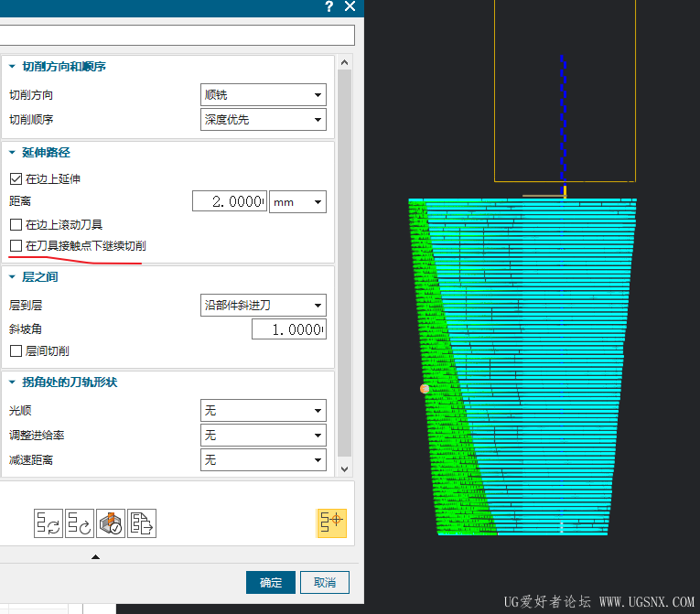Click the scrollbar up arrow
Screen dimensions: 700x614
pyautogui.click(x=344, y=62)
